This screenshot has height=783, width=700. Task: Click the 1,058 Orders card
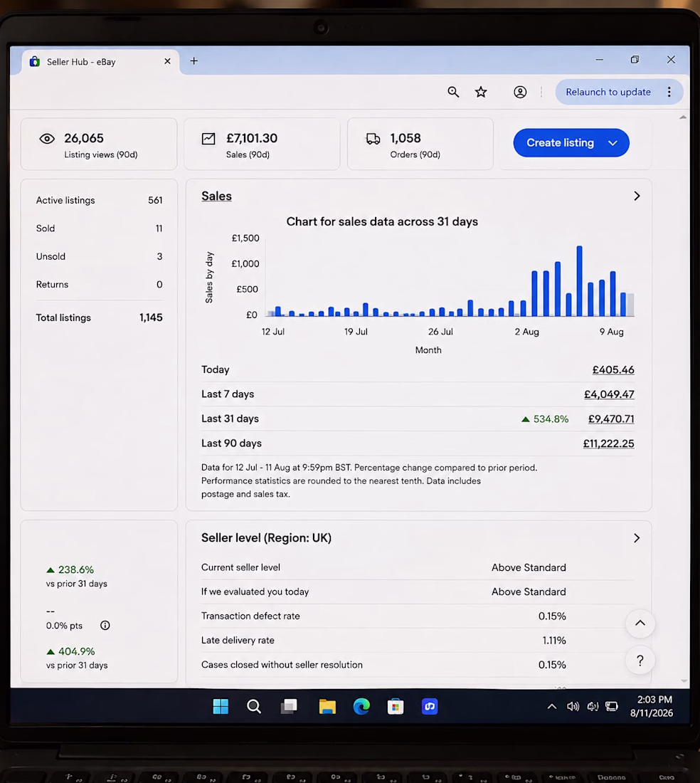click(x=420, y=144)
